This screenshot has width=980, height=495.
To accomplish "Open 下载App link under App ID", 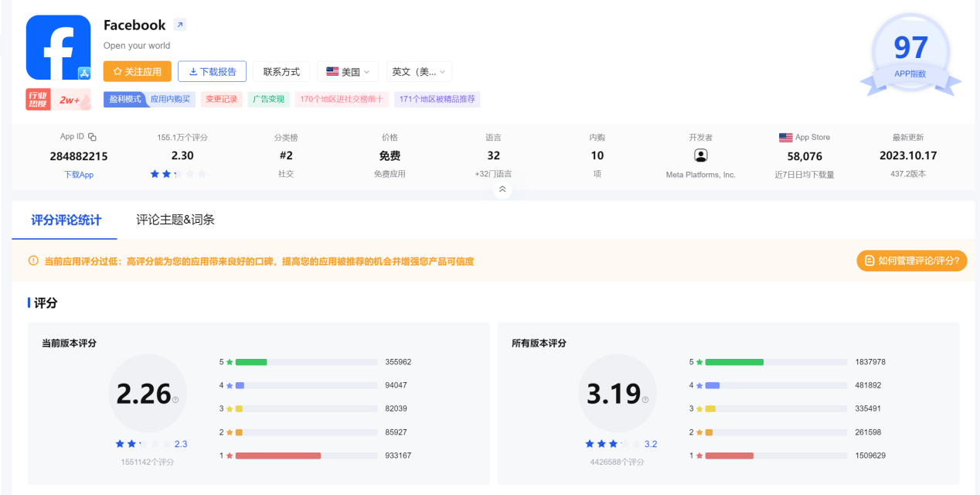I will [x=78, y=174].
